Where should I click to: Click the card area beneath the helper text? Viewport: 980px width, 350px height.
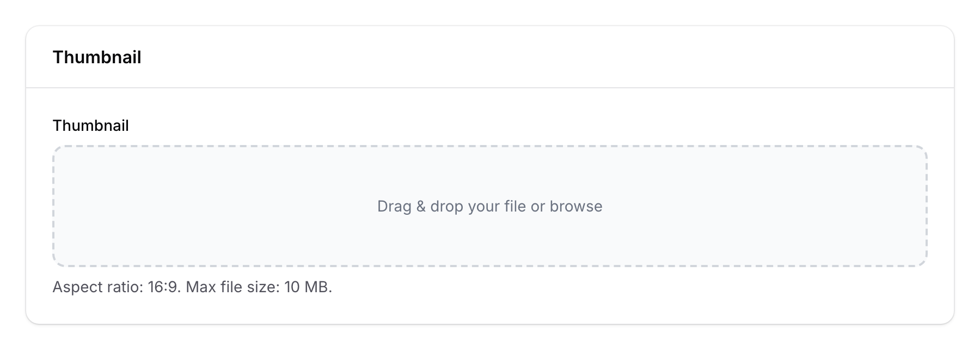click(x=490, y=308)
